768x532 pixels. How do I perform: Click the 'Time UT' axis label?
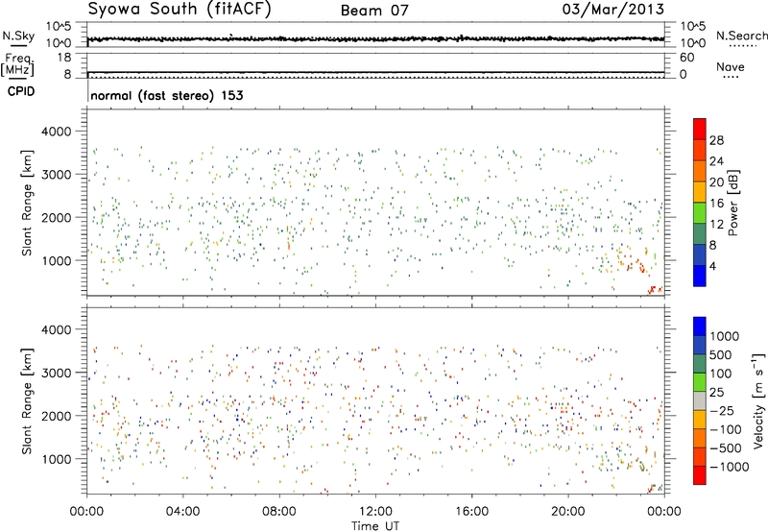tap(375, 526)
